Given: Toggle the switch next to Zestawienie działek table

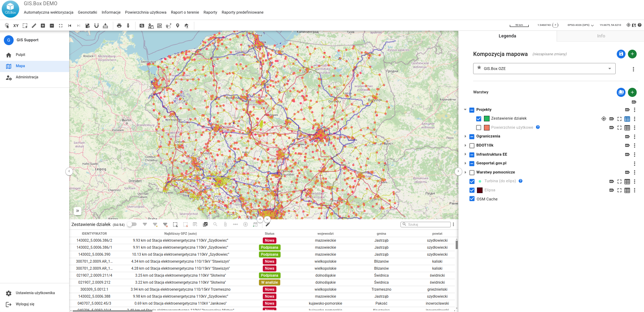Looking at the screenshot, I should point(132,225).
